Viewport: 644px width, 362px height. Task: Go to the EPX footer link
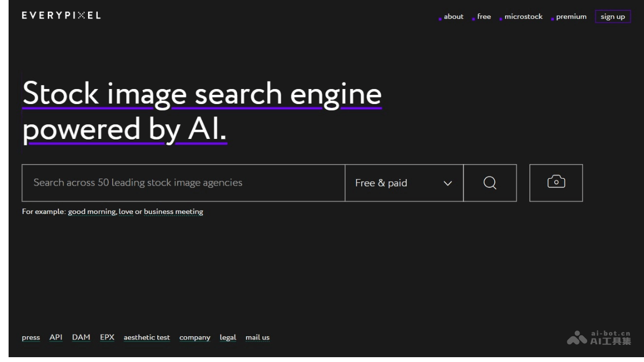pyautogui.click(x=107, y=337)
